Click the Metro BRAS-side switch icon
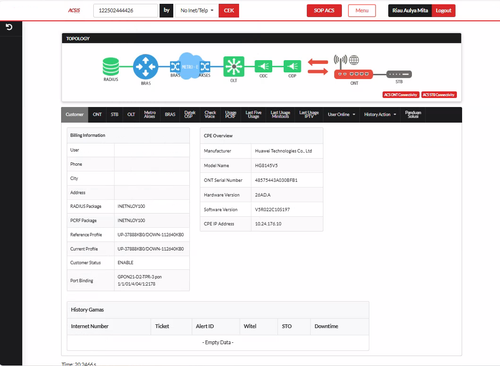500x366 pixels. (x=175, y=67)
